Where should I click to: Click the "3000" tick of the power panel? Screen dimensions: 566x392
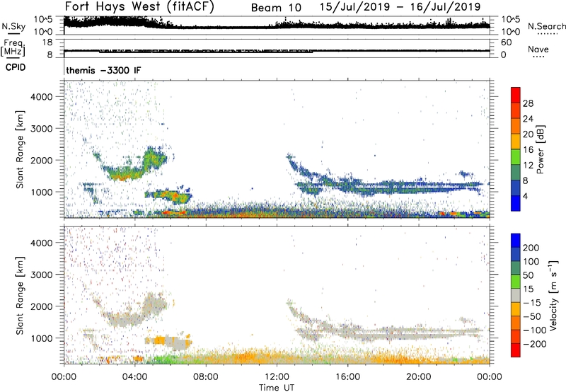coord(41,129)
